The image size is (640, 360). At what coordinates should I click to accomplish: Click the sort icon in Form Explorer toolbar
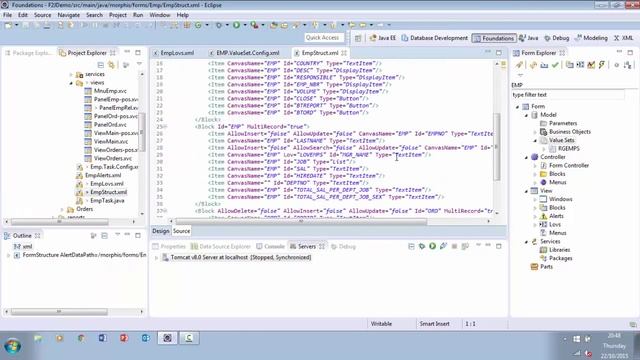tap(627, 65)
